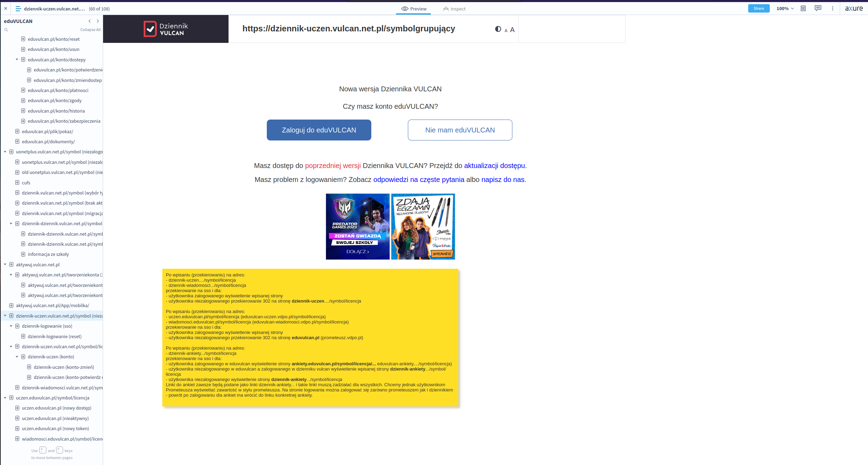Open the comments speech bubble icon
Screen dimensions: 868x465
(x=818, y=9)
